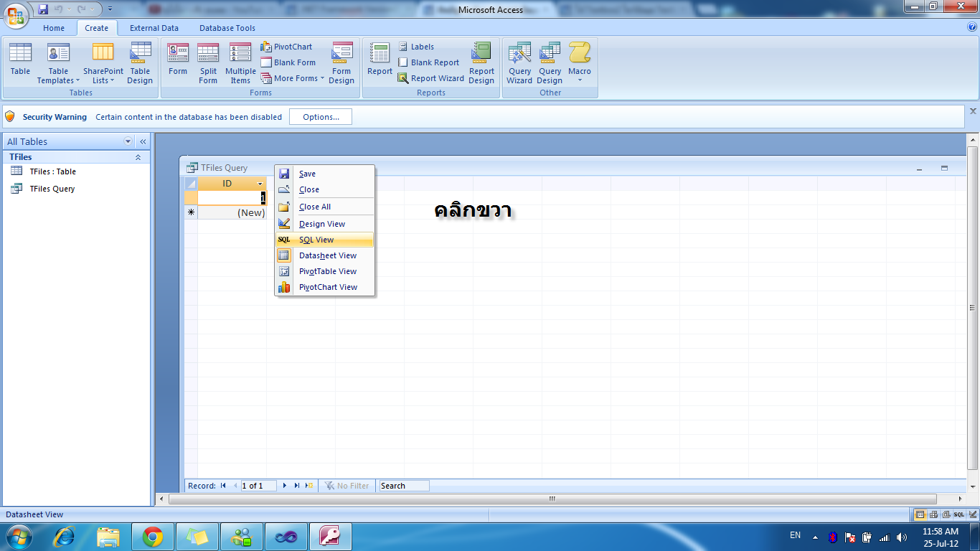The image size is (980, 551).
Task: Click the Query Design icon
Action: (x=550, y=63)
